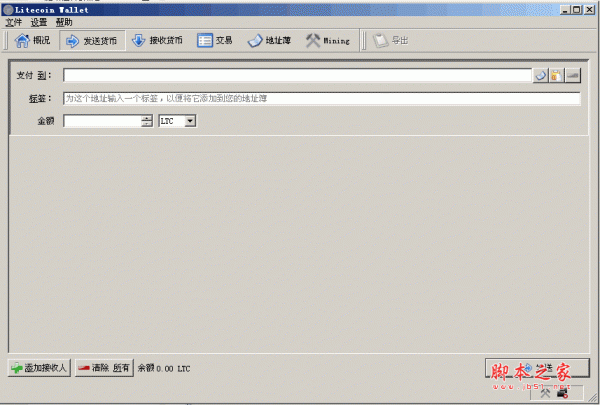Click the network connection status icon
The width and height of the screenshot is (600, 405).
coord(562,393)
